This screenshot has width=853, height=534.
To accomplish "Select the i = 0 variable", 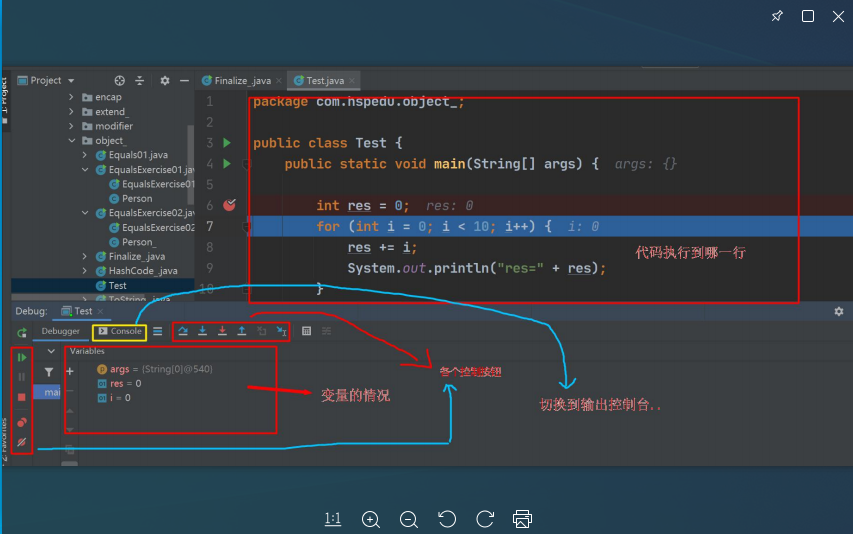I will [114, 398].
